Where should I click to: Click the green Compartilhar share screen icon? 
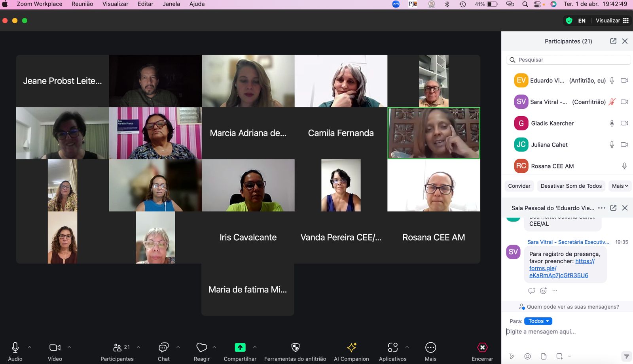[240, 347]
